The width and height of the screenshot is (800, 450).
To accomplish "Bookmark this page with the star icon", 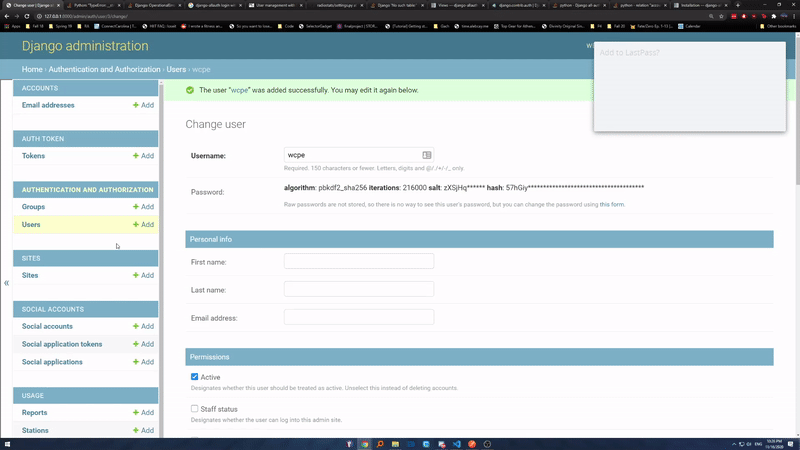I will tap(721, 16).
